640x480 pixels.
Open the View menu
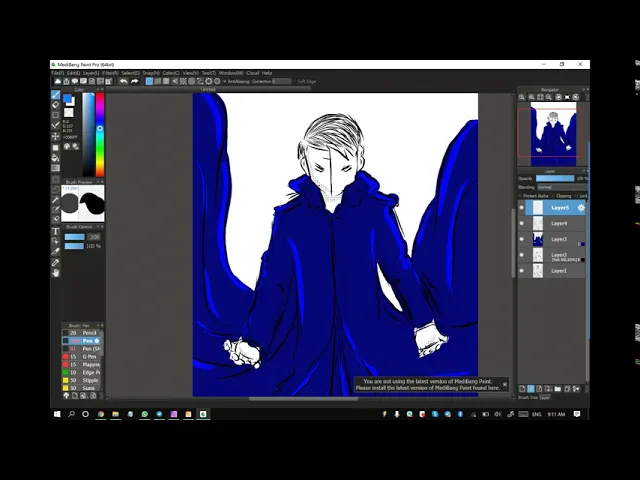click(x=191, y=73)
